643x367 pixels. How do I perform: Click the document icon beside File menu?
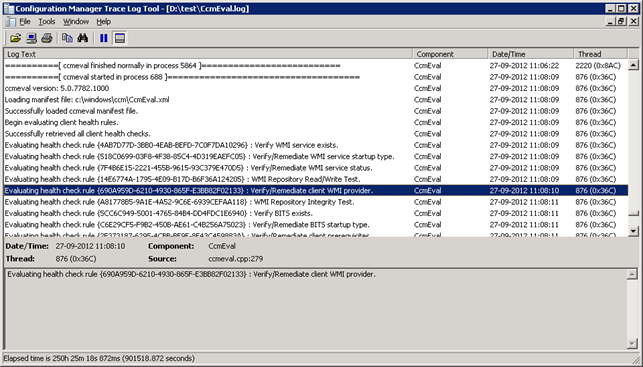tap(11, 22)
